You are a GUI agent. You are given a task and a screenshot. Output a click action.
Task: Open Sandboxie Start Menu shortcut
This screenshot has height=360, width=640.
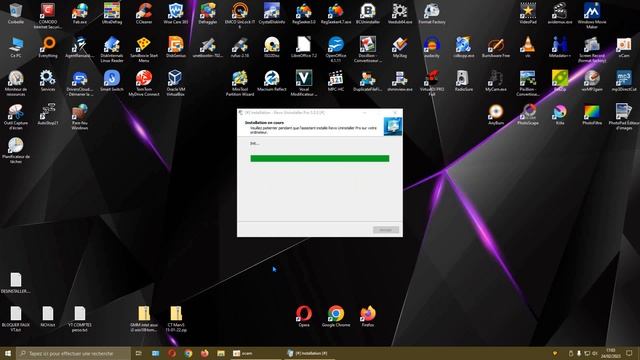click(144, 49)
